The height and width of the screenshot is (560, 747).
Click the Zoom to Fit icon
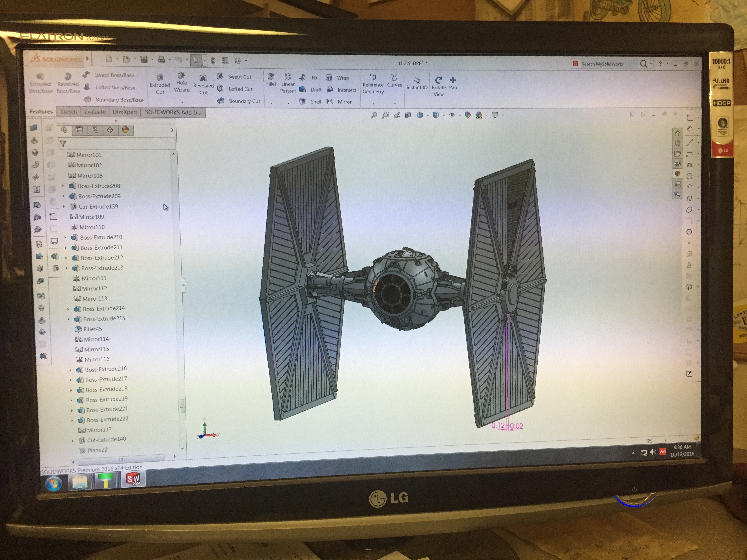pos(374,115)
